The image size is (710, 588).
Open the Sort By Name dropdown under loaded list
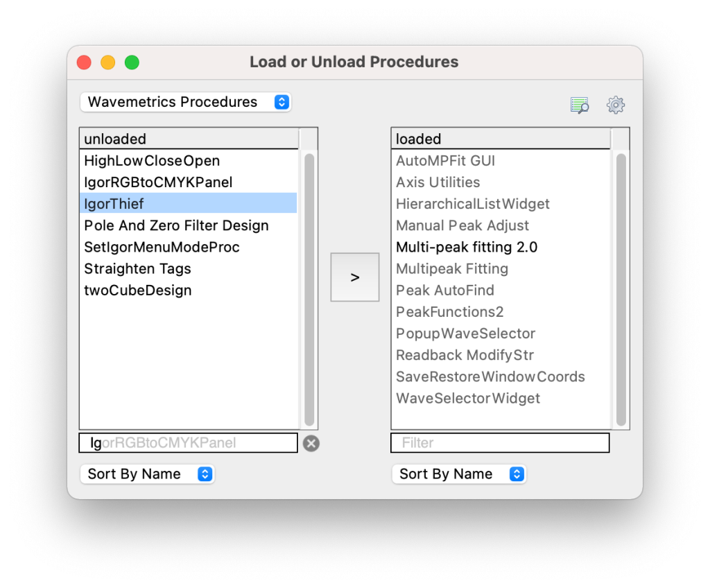coord(459,474)
